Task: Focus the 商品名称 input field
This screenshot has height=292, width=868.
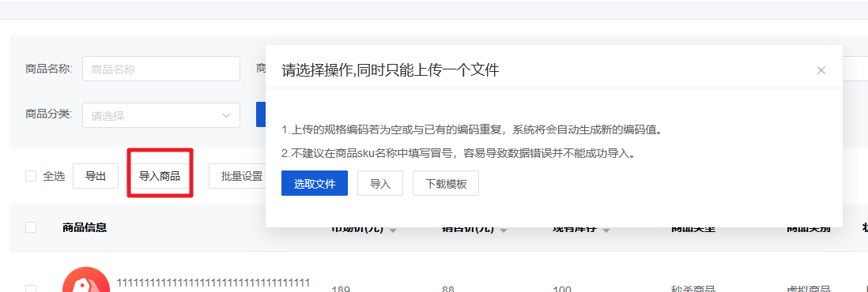Action: (x=161, y=69)
